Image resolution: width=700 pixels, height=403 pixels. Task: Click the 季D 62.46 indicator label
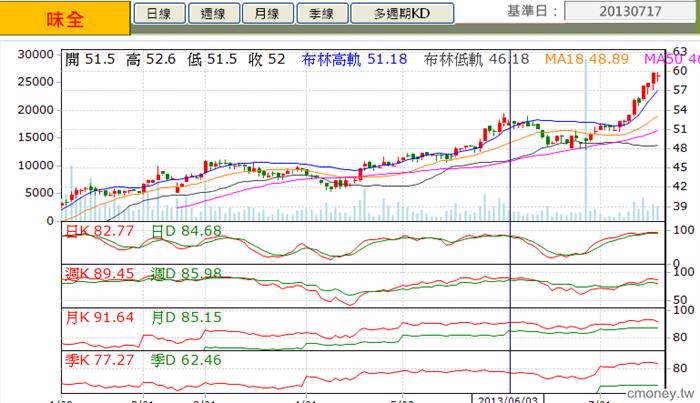pos(186,360)
